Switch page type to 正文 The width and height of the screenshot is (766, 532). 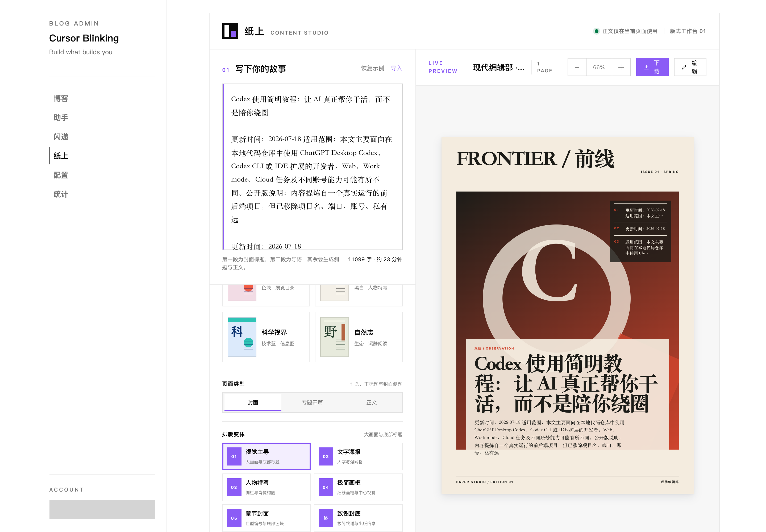tap(371, 402)
